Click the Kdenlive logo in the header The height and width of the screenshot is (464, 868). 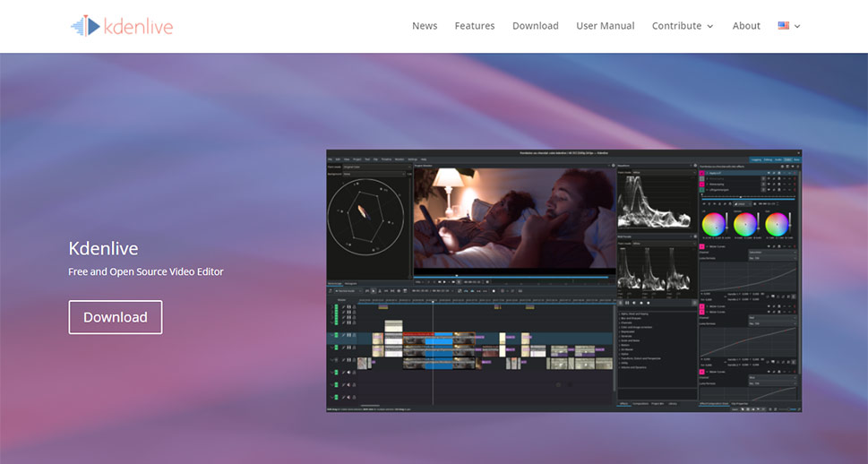(x=122, y=26)
